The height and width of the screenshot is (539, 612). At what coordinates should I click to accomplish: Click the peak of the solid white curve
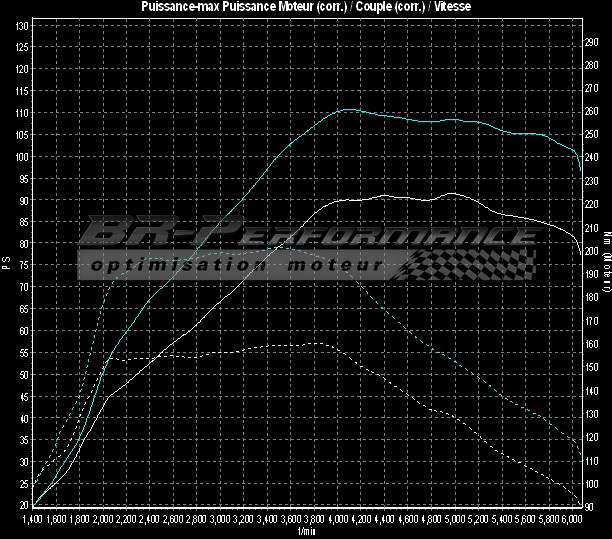pos(451,193)
